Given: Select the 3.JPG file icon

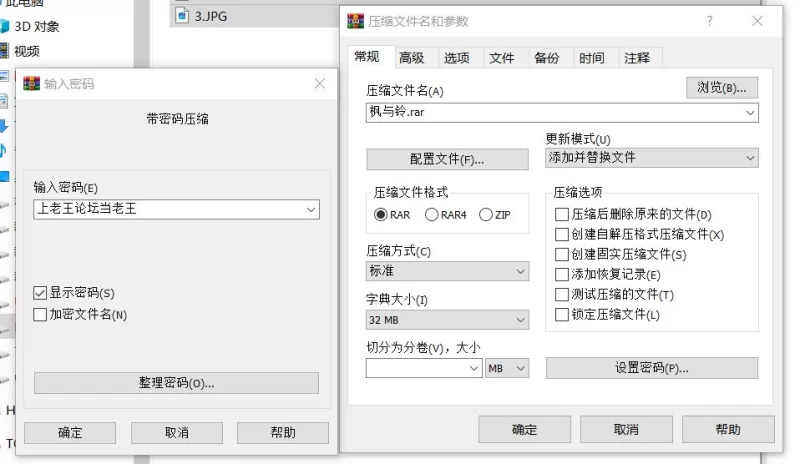Looking at the screenshot, I should (x=182, y=15).
